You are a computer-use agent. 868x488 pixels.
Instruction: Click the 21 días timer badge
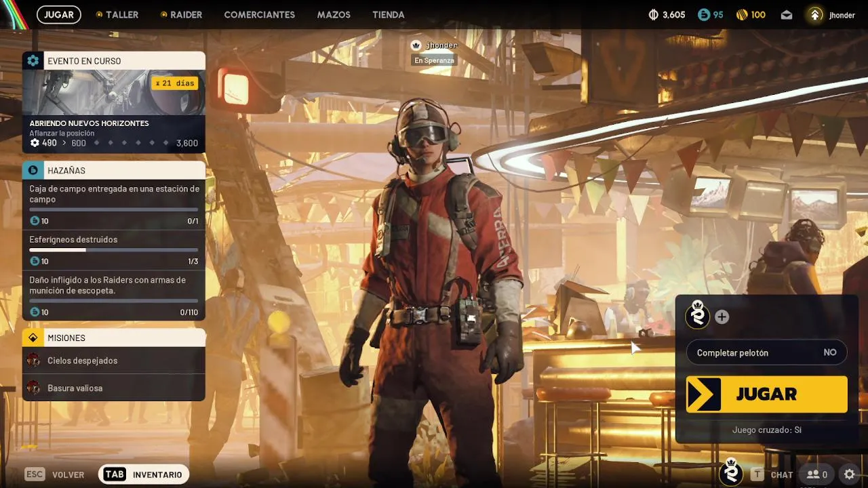click(x=175, y=83)
